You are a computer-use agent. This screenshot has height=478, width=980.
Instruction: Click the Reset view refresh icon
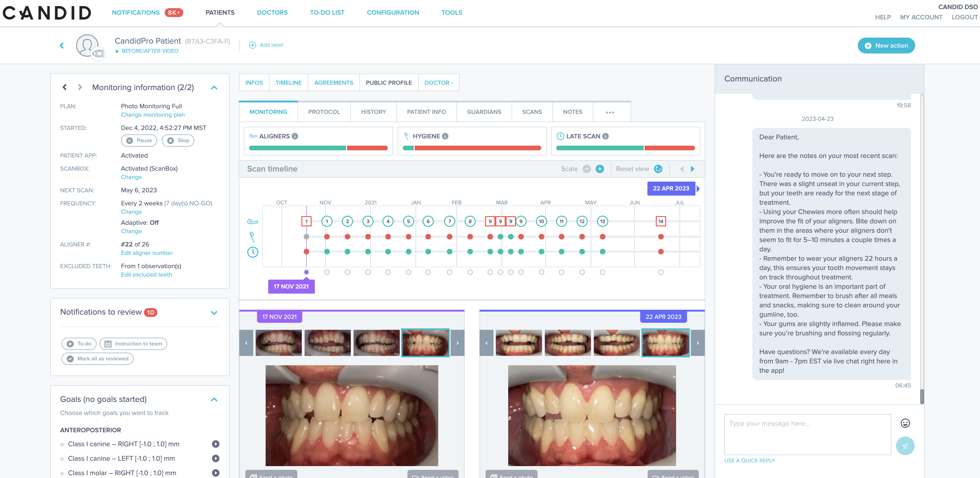pyautogui.click(x=658, y=169)
